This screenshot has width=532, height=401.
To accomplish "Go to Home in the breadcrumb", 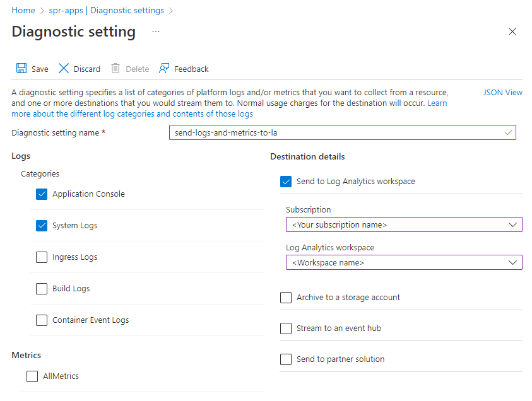I will [23, 11].
